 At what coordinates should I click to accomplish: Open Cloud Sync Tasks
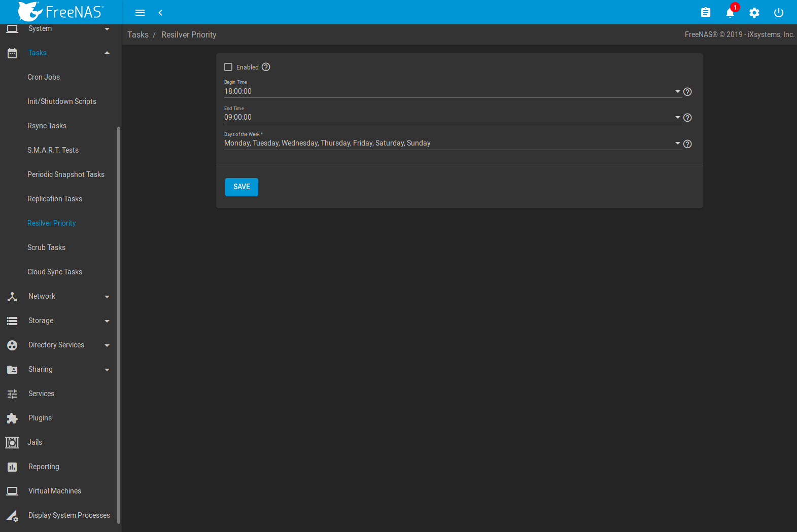point(55,272)
